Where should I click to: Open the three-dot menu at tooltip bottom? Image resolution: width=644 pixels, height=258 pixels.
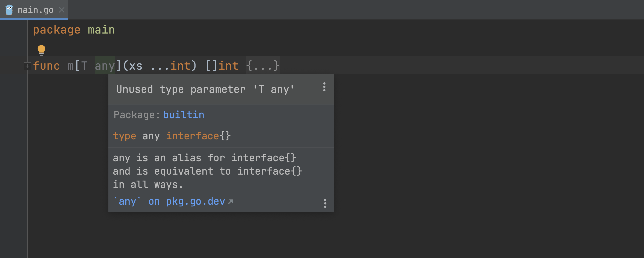(x=325, y=203)
